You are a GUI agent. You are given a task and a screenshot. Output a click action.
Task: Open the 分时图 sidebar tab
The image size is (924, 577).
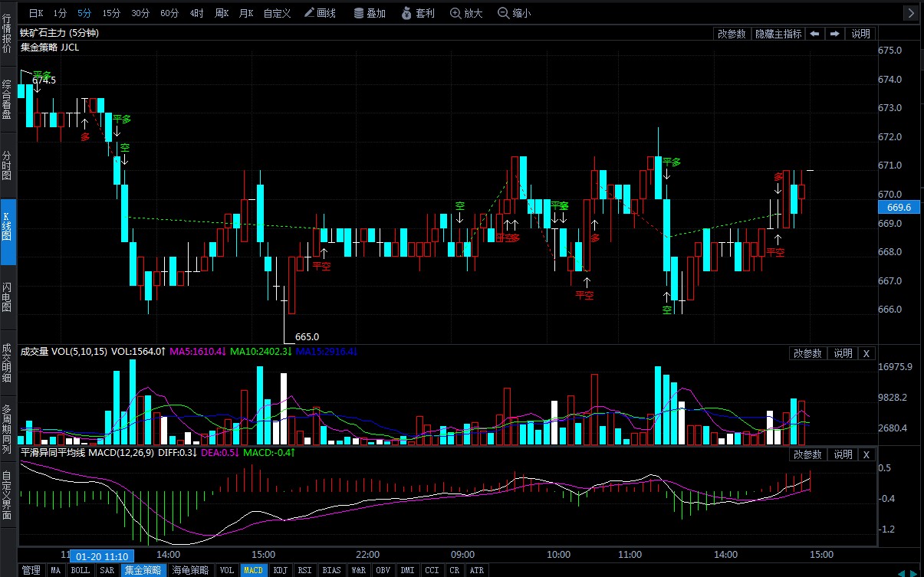[7, 164]
